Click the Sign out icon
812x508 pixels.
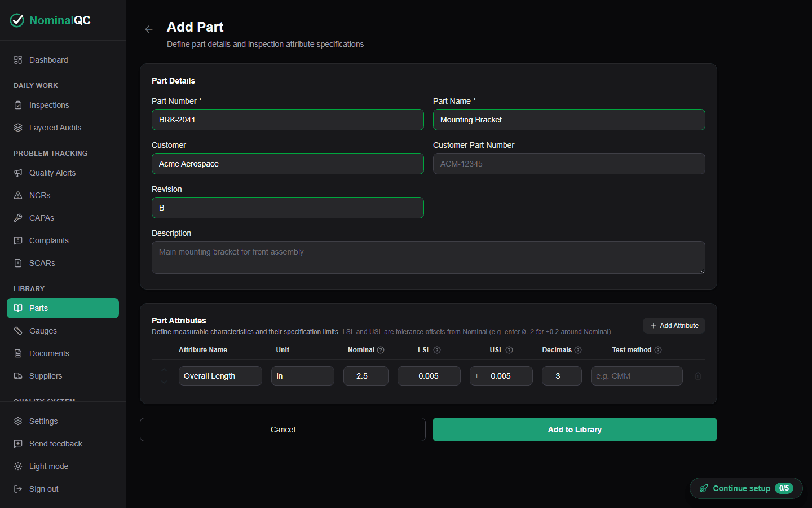click(x=18, y=489)
